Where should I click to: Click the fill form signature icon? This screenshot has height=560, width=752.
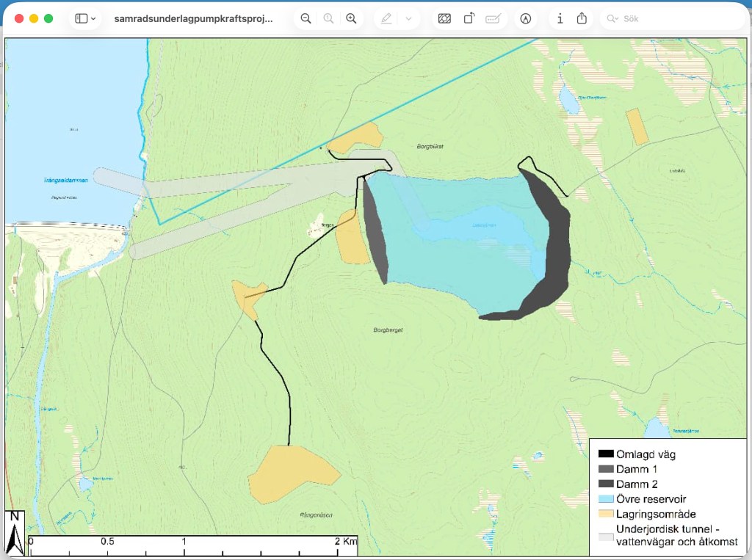493,18
